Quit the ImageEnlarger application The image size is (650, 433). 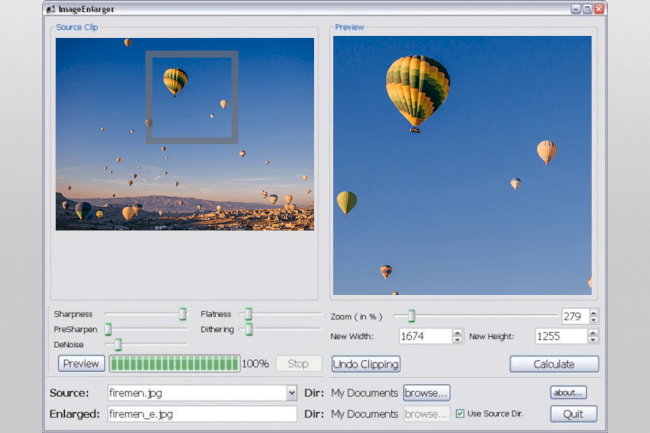point(573,414)
